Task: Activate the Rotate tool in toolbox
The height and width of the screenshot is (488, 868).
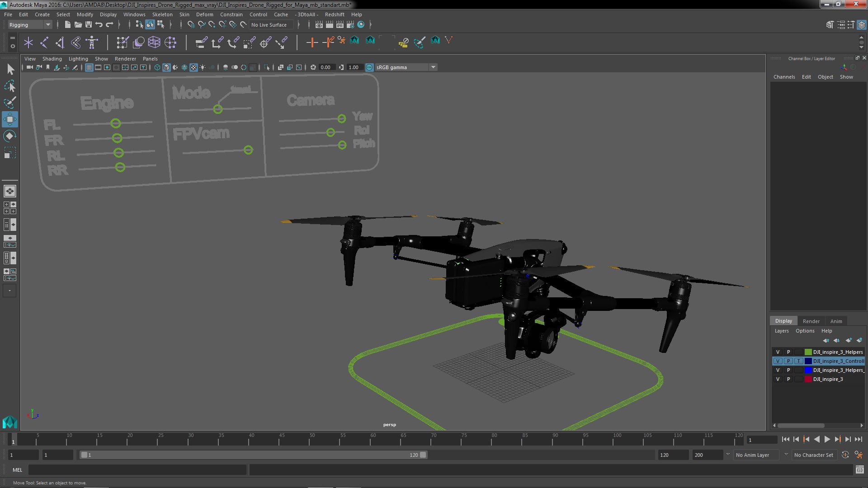Action: point(10,136)
